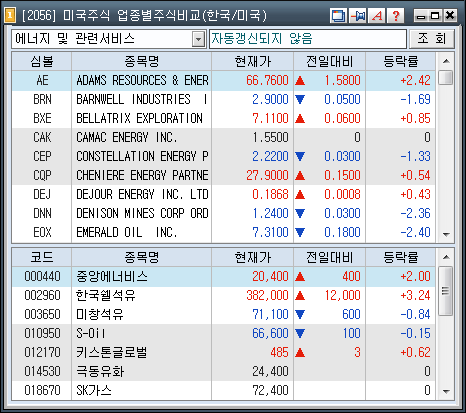466x413 pixels.
Task: Click CAMAC ENERGY INC. stock name
Action: click(x=127, y=137)
